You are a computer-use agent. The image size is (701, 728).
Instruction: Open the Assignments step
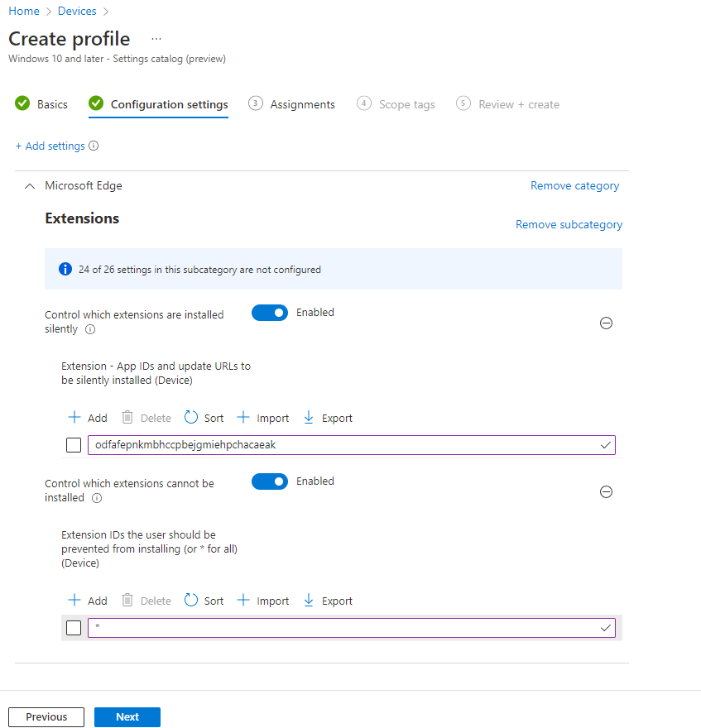click(x=291, y=104)
